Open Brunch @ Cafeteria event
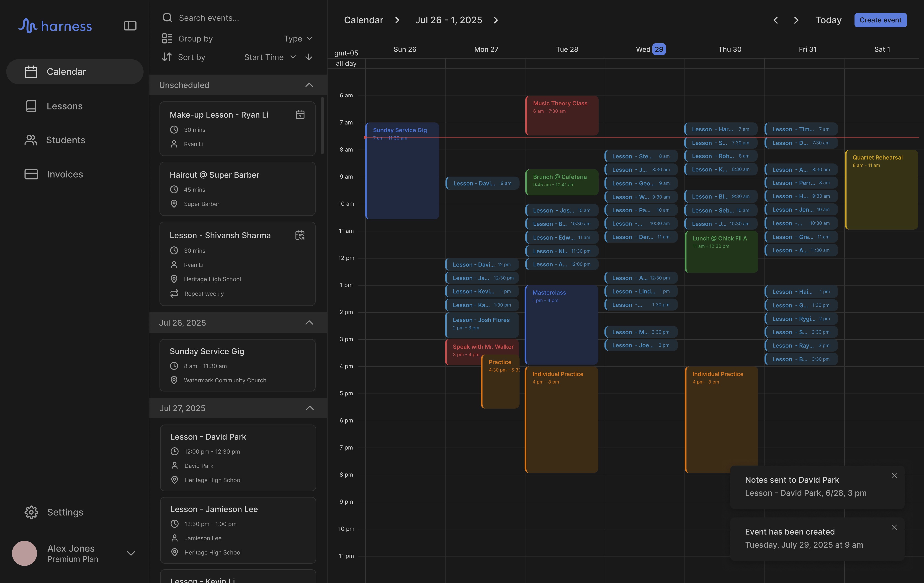Image resolution: width=924 pixels, height=583 pixels. point(562,182)
